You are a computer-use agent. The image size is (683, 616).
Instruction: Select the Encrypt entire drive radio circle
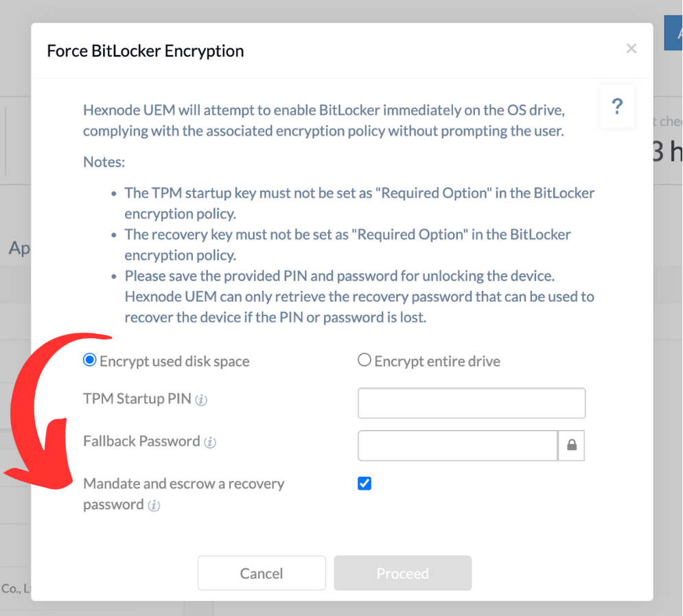(364, 359)
